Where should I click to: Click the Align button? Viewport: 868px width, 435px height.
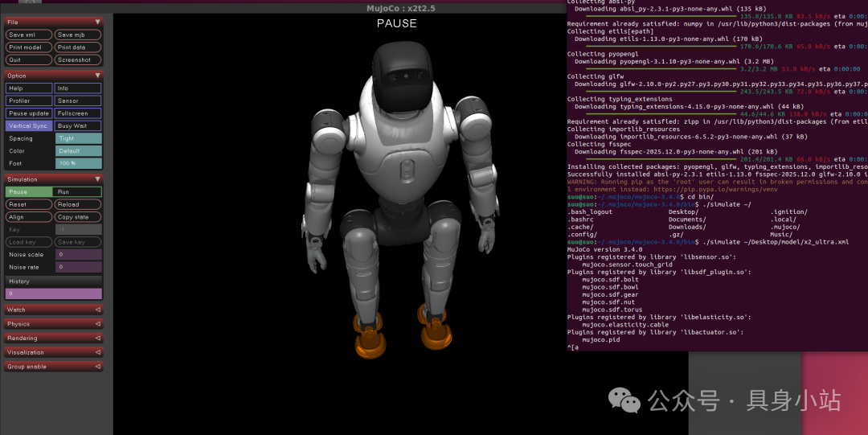[29, 217]
